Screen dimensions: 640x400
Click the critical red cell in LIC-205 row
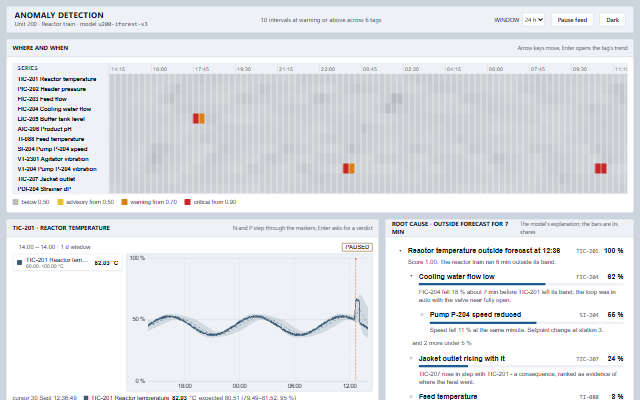tap(196, 118)
